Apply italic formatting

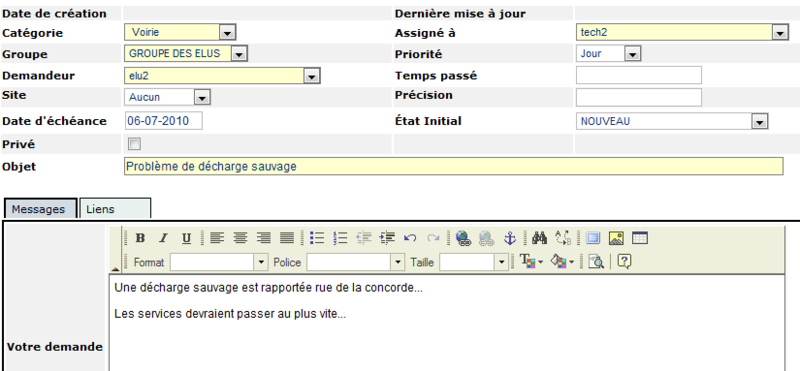click(x=163, y=238)
